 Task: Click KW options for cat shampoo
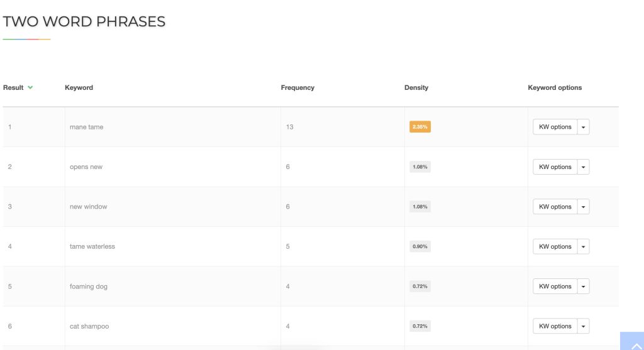pyautogui.click(x=555, y=327)
